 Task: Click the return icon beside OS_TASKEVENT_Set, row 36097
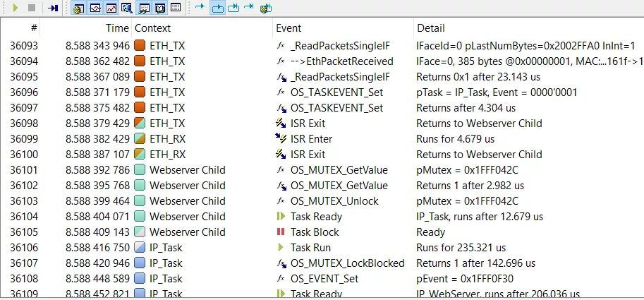[281, 108]
